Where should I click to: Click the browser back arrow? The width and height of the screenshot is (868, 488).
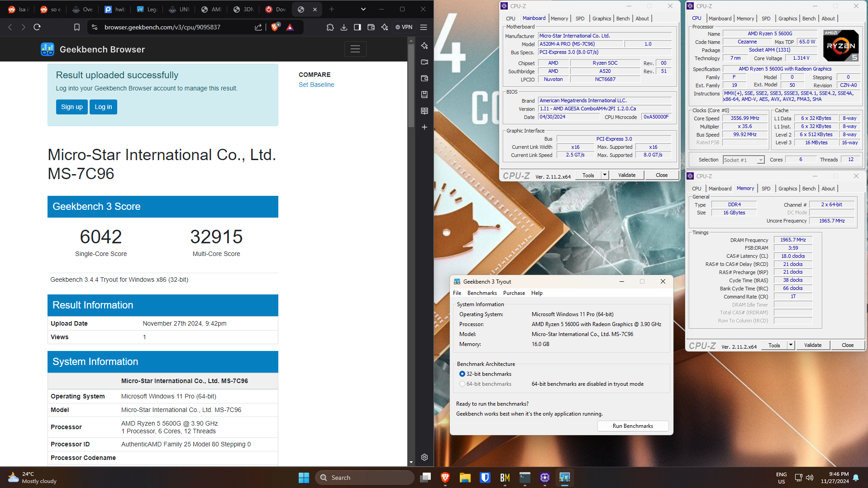[10, 27]
